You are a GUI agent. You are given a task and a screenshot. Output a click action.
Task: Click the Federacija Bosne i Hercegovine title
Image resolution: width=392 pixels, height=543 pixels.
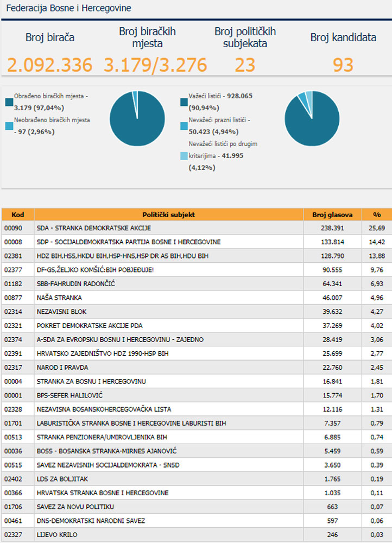(68, 8)
